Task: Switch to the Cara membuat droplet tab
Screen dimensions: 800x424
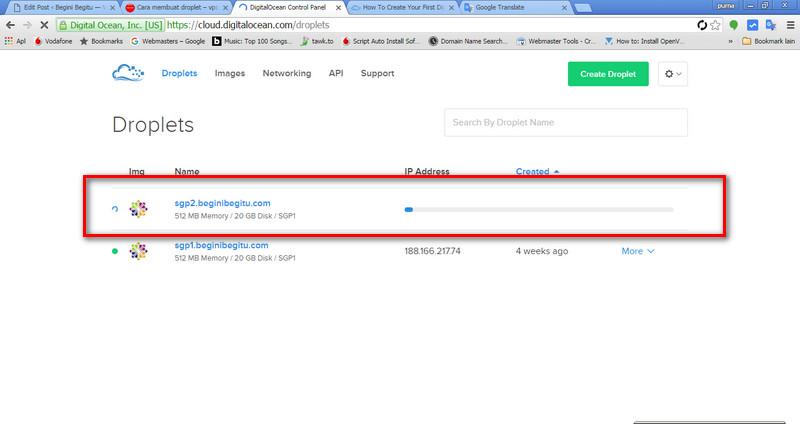Action: click(x=175, y=8)
